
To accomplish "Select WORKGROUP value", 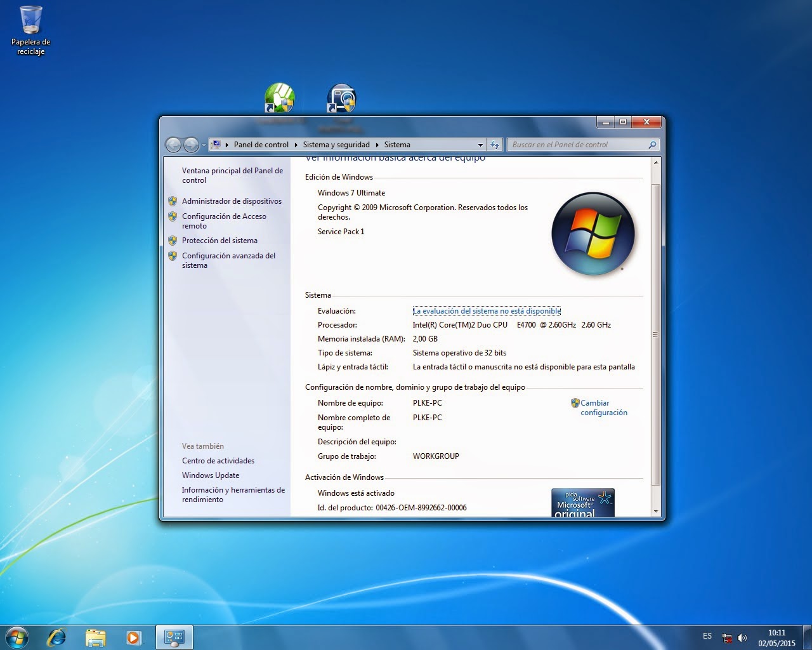I will click(436, 456).
